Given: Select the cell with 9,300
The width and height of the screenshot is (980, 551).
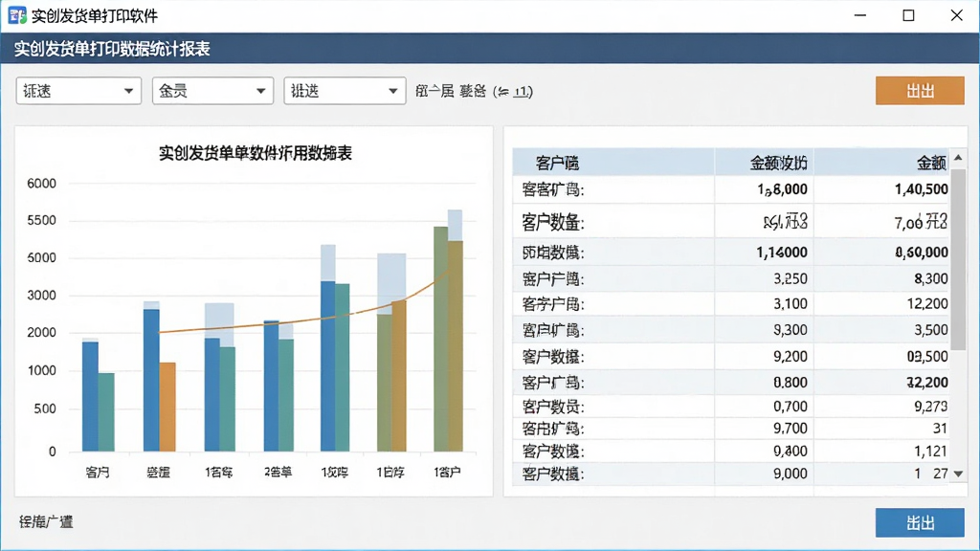Looking at the screenshot, I should [x=790, y=330].
